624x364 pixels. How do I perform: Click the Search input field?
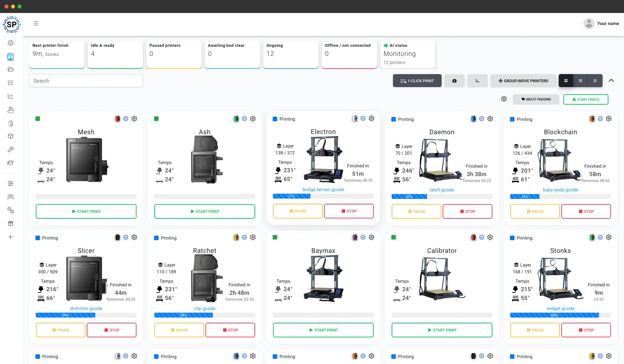(86, 81)
